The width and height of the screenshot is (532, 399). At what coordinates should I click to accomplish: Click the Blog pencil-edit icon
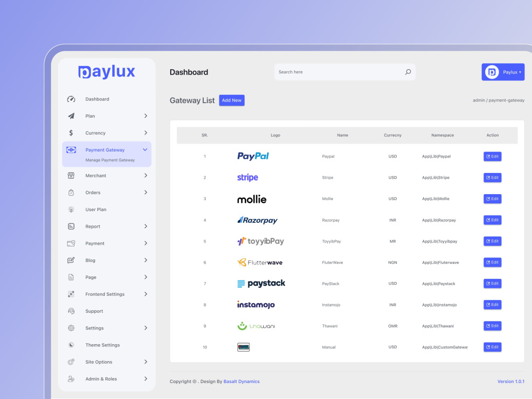click(71, 260)
